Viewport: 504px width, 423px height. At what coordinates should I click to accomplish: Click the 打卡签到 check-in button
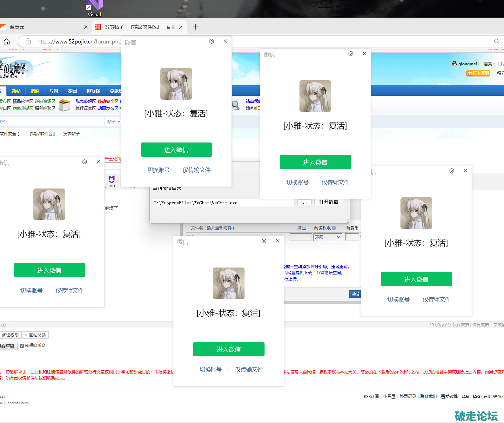(x=478, y=73)
